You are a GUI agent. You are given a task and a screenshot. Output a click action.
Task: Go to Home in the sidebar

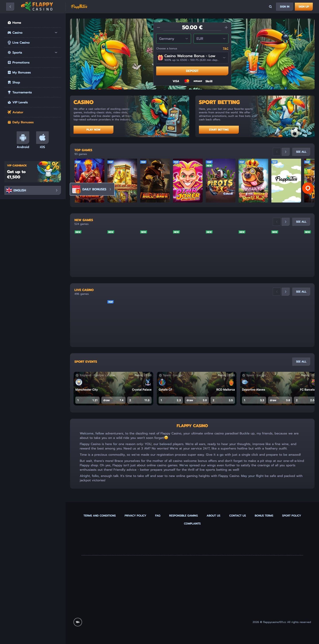(x=33, y=23)
